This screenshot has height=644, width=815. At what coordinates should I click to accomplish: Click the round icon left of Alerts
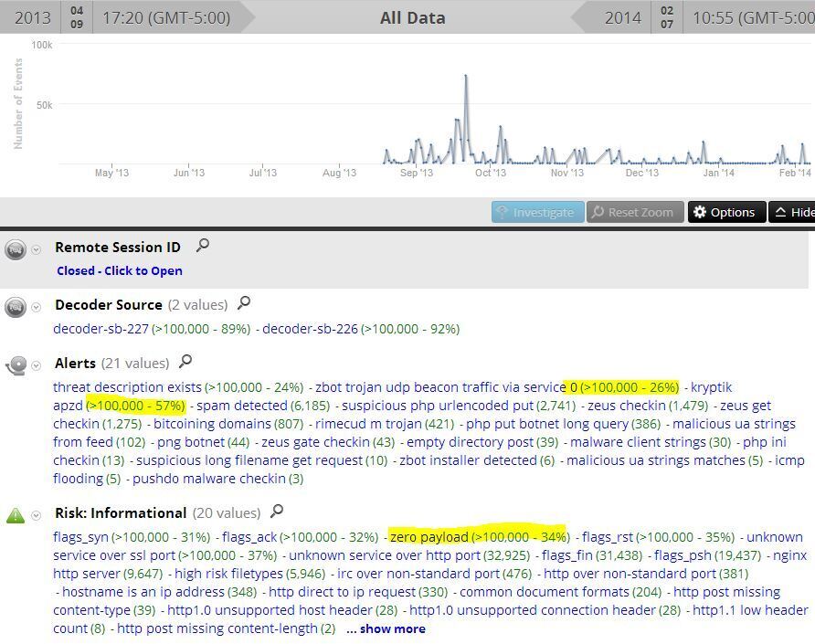(16, 365)
